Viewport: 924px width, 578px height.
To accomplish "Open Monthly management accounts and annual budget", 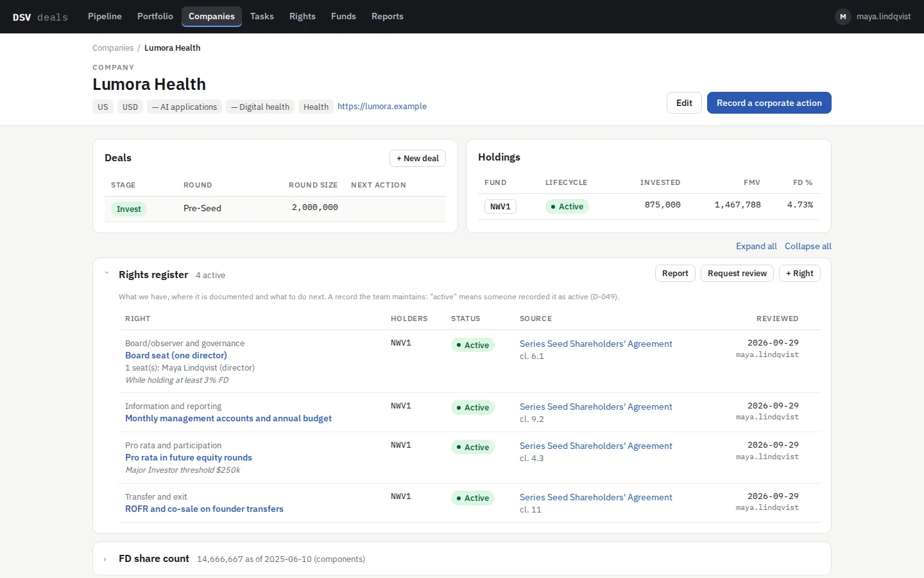I will point(228,419).
